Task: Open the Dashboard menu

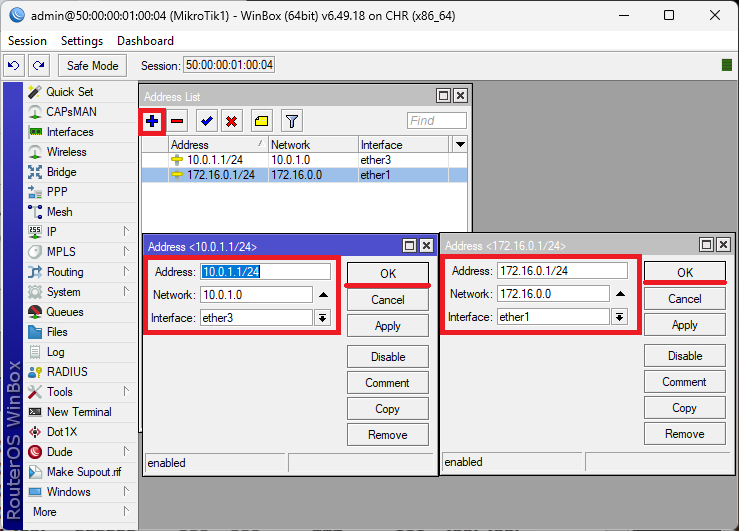Action: (145, 41)
